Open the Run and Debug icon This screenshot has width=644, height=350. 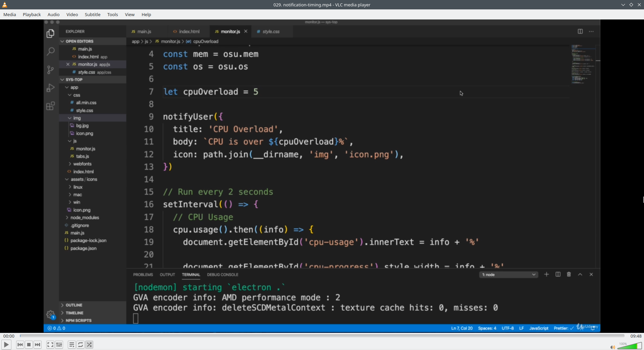[50, 88]
